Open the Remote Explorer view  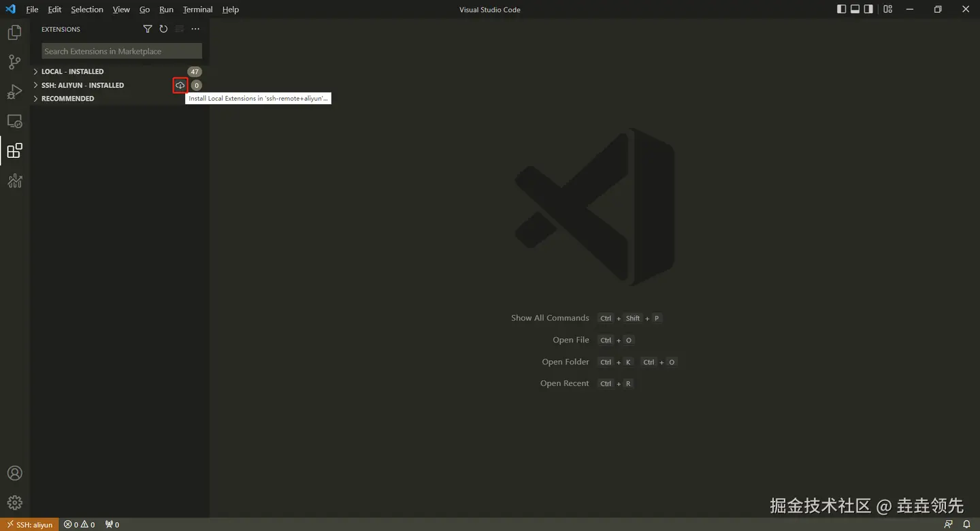14,121
